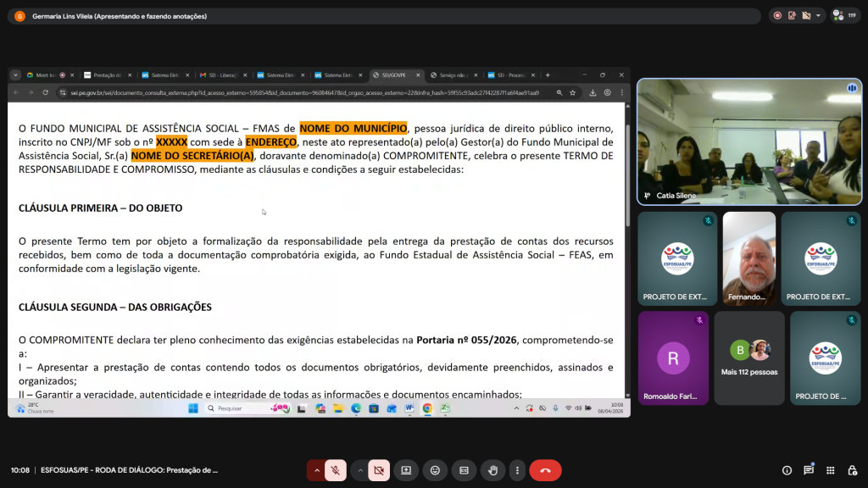
Task: Open the three-dot more options menu
Action: (x=517, y=470)
